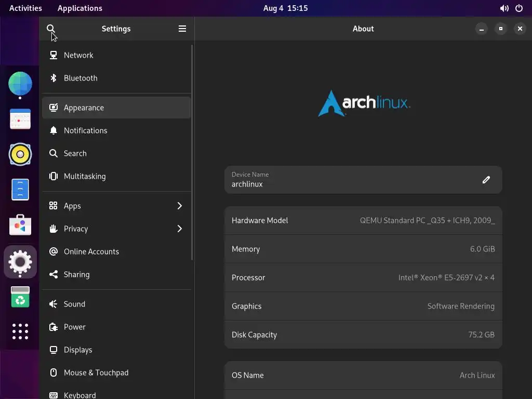Click the OS Name Arch Linux row
This screenshot has height=399, width=532.
click(363, 375)
